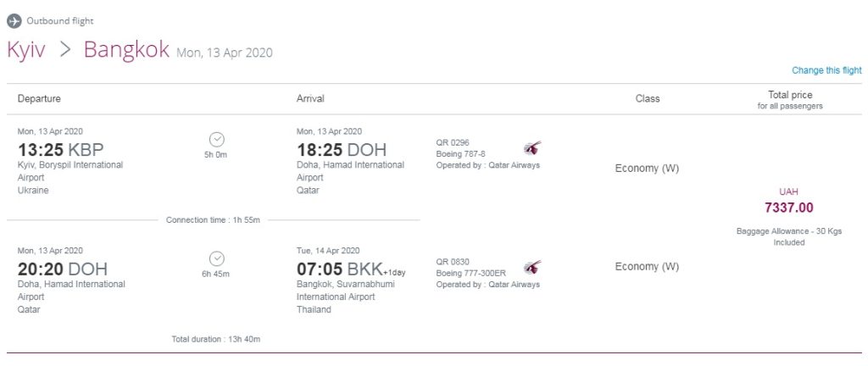Click the arrow between Kyiv and Bangkok
This screenshot has width=868, height=366.
pyautogui.click(x=64, y=49)
